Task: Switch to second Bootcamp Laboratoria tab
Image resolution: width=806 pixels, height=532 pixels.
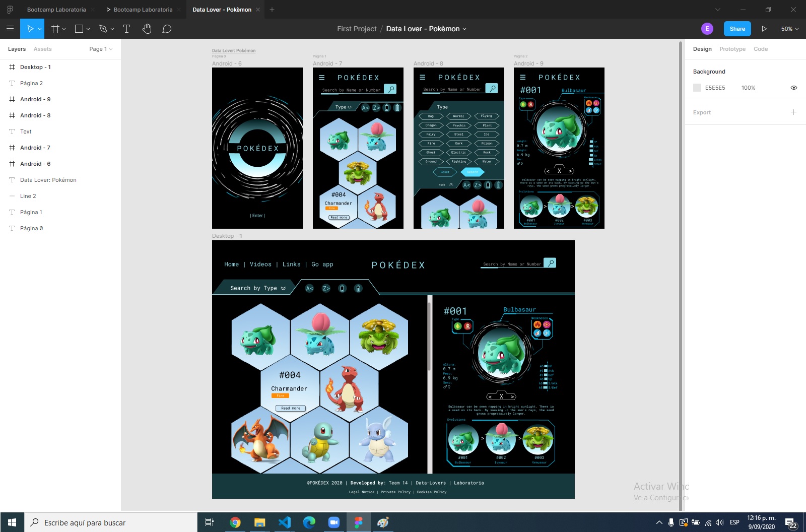Action: pyautogui.click(x=143, y=10)
